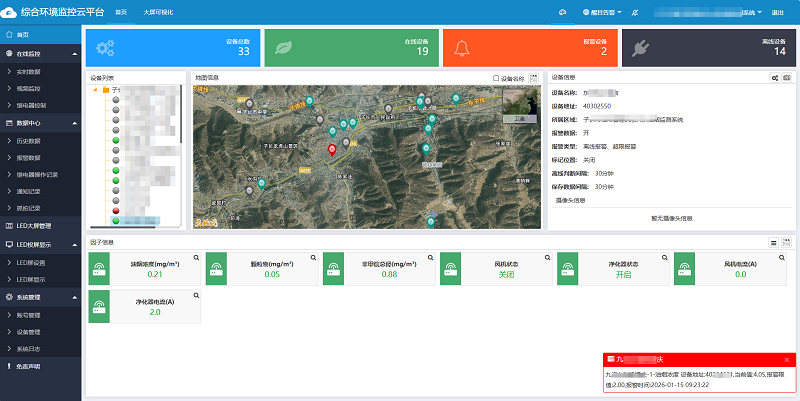Click the muted alarm bell icon in header
The image size is (800, 401).
[x=637, y=12]
